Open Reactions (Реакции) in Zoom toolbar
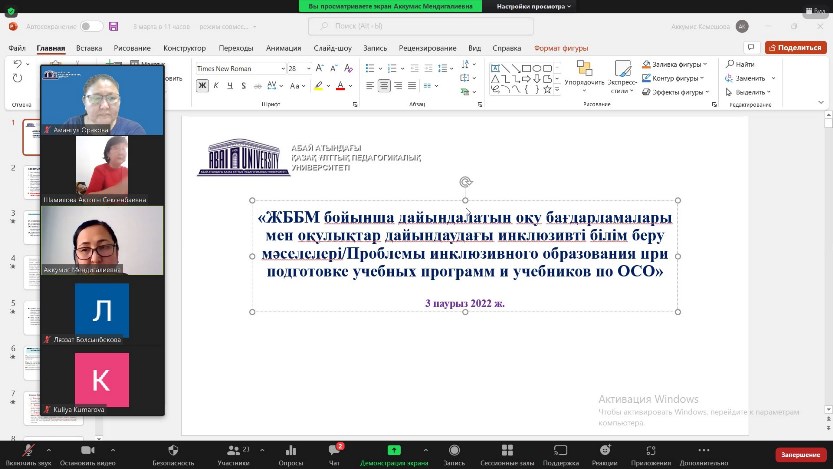The height and width of the screenshot is (469, 833). coord(604,451)
